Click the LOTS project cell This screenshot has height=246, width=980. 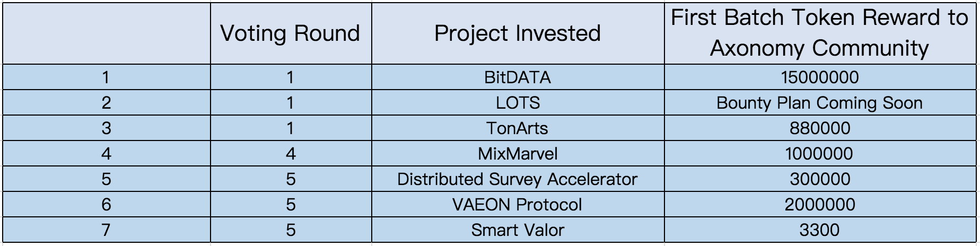518,103
